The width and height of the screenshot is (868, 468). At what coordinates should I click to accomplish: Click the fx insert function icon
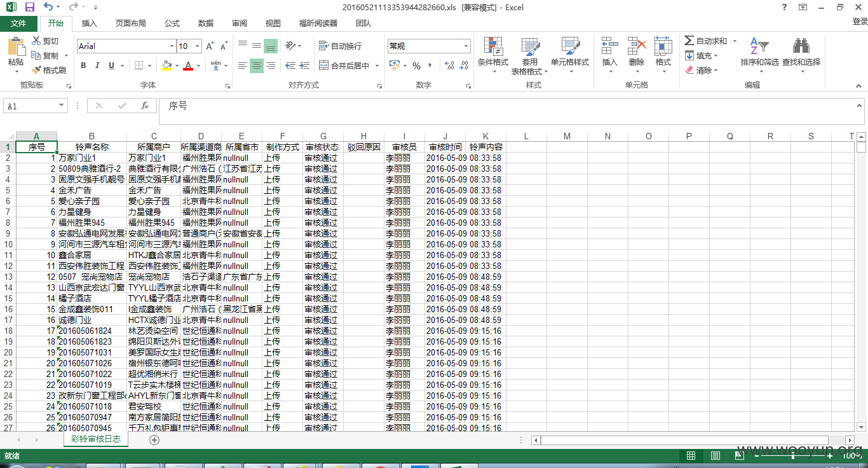(x=145, y=106)
